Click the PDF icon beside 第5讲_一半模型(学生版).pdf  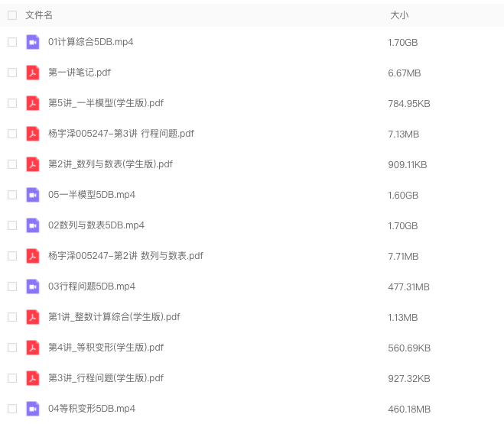(32, 103)
